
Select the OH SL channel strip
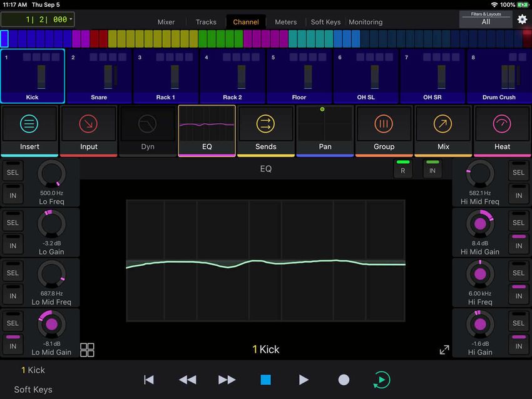(x=366, y=76)
